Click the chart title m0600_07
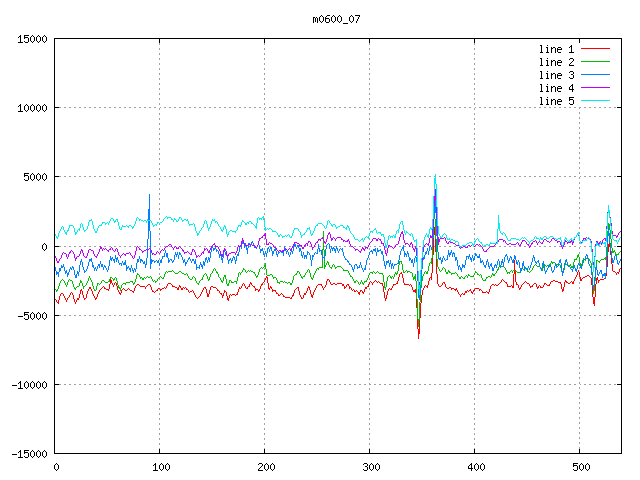 coord(336,18)
